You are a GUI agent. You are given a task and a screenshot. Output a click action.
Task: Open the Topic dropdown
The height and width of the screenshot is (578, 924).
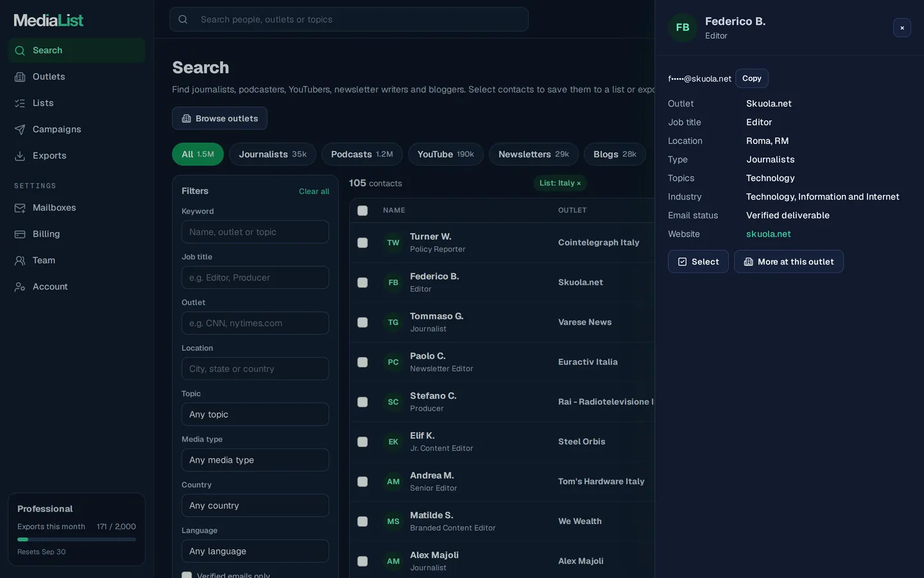coord(255,414)
